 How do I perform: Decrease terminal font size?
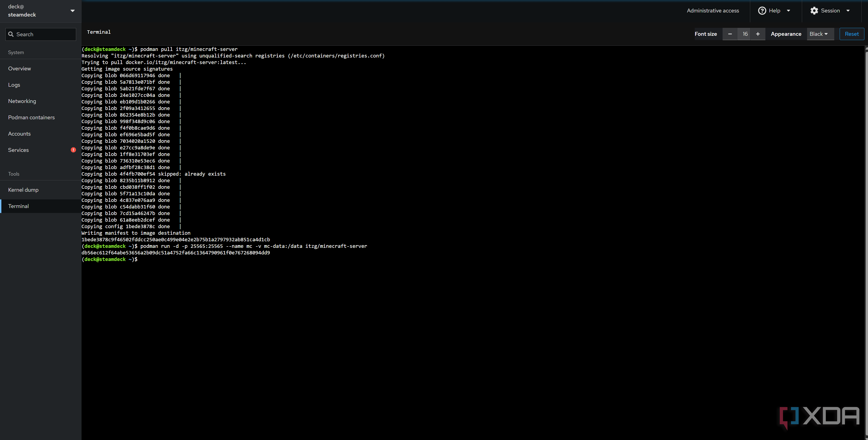pyautogui.click(x=730, y=34)
